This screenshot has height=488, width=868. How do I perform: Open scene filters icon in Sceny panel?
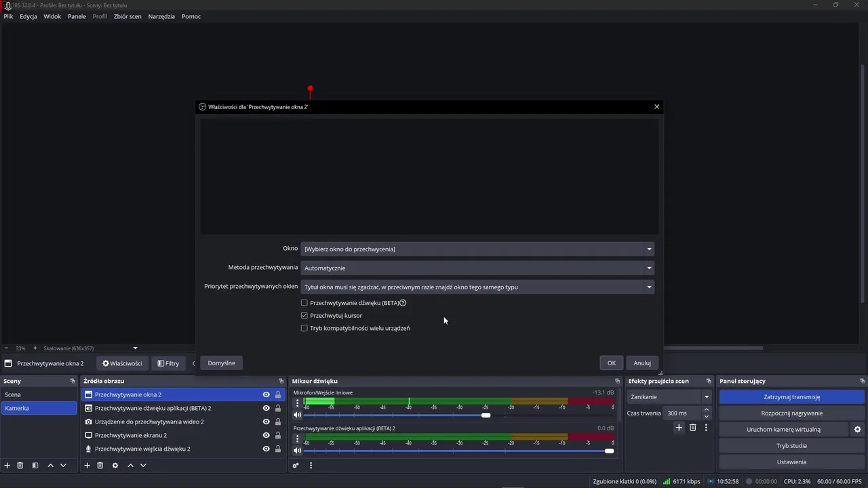(x=35, y=466)
